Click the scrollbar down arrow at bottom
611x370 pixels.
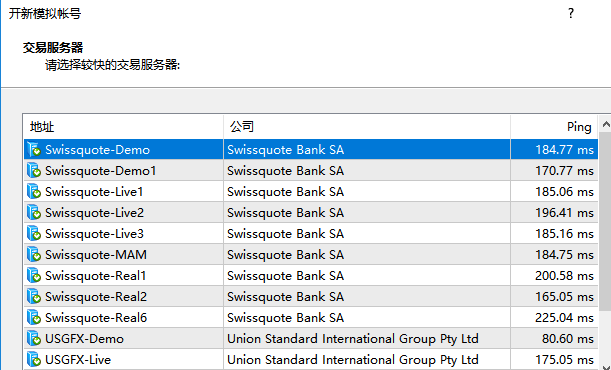coord(605,367)
